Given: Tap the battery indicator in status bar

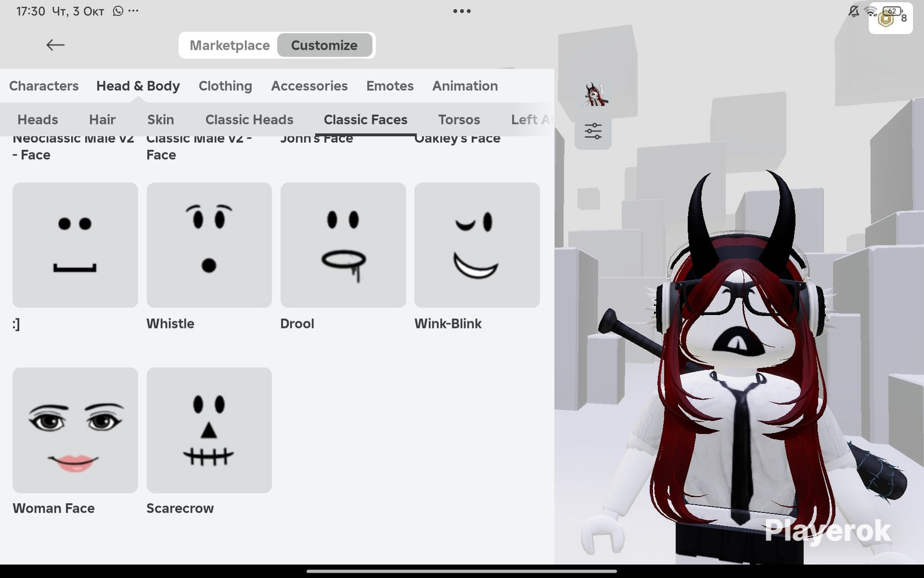Looking at the screenshot, I should [x=892, y=10].
